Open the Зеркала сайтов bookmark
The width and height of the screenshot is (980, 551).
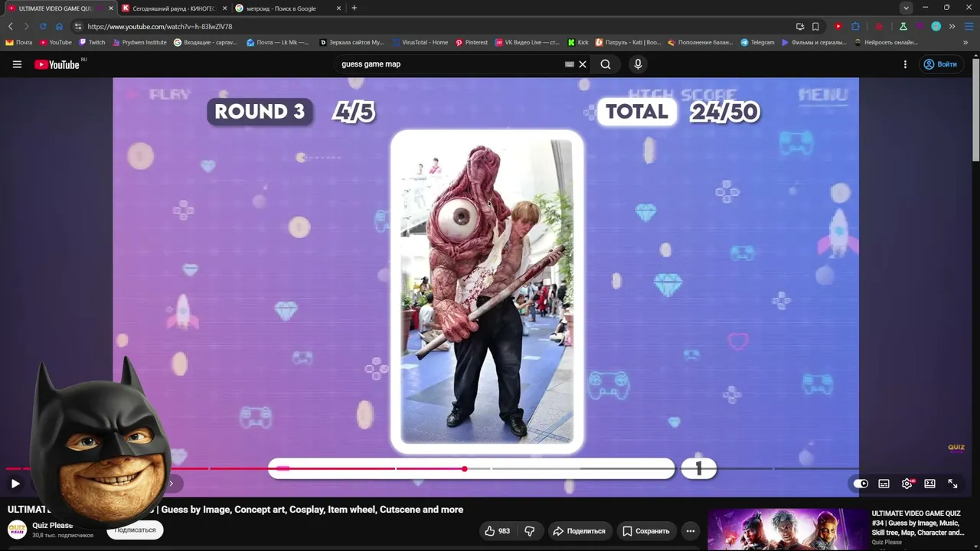pos(351,42)
